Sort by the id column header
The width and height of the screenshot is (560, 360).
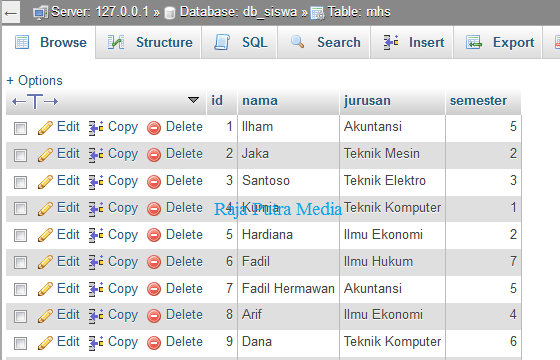pyautogui.click(x=217, y=101)
